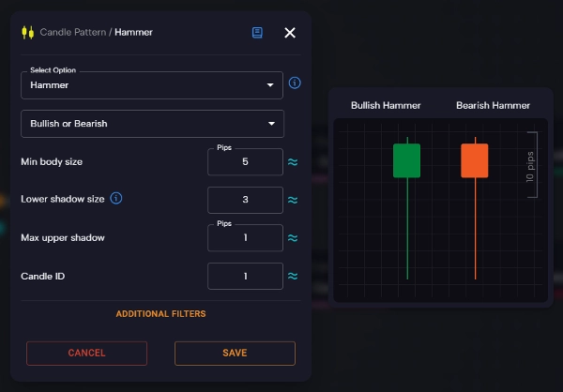The image size is (563, 392).
Task: Edit the Lower shadow size value
Action: click(244, 200)
